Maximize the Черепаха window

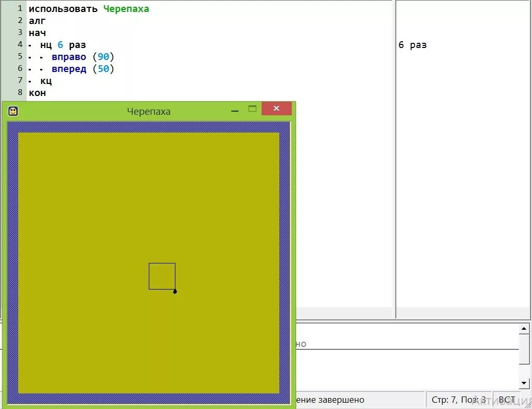252,109
